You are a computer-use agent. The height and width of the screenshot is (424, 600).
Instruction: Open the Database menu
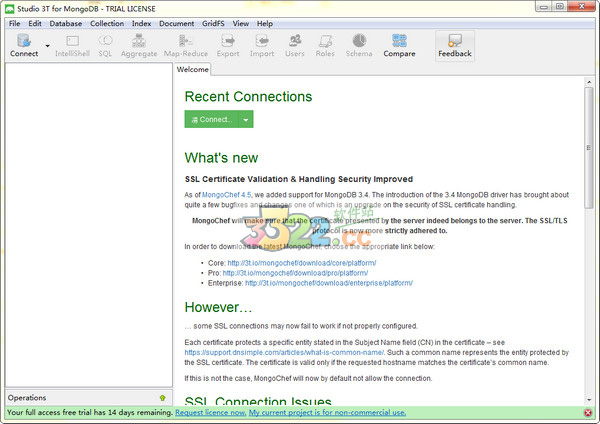tap(66, 23)
